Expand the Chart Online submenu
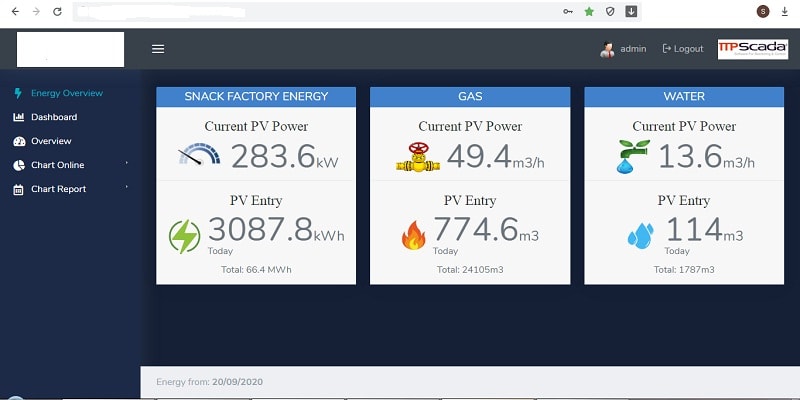The height and width of the screenshot is (400, 800). click(x=57, y=165)
